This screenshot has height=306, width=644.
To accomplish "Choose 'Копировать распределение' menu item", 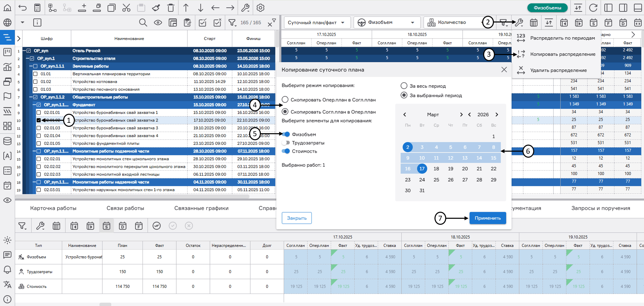I will tap(562, 54).
